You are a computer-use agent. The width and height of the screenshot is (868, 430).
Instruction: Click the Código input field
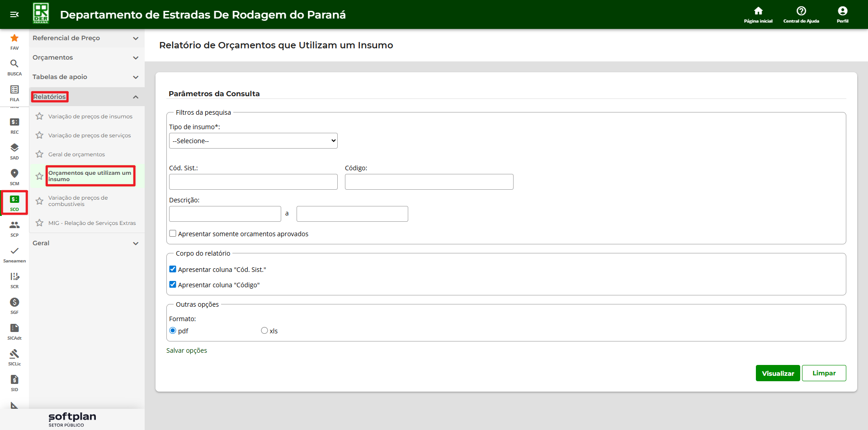pos(429,182)
